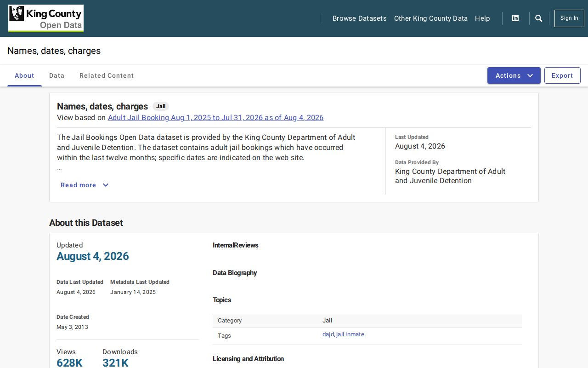Click the 'Tags' row label
This screenshot has width=588, height=368.
point(224,336)
